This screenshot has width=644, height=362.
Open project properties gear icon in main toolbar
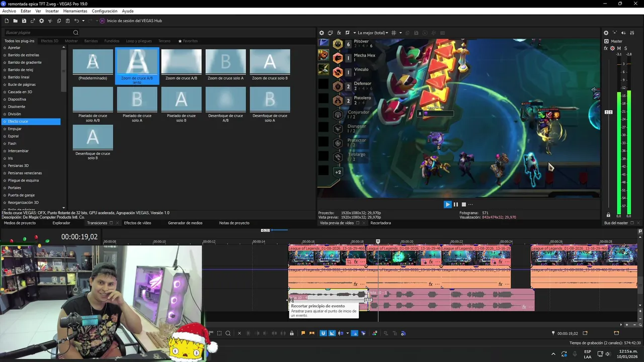(41, 21)
